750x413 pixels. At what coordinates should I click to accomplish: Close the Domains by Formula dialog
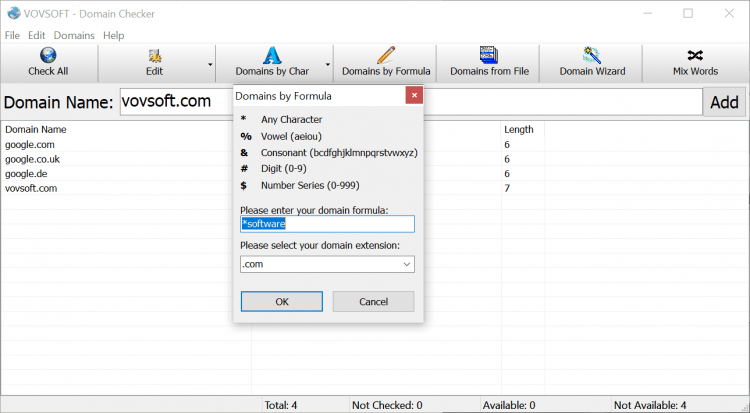click(x=414, y=96)
